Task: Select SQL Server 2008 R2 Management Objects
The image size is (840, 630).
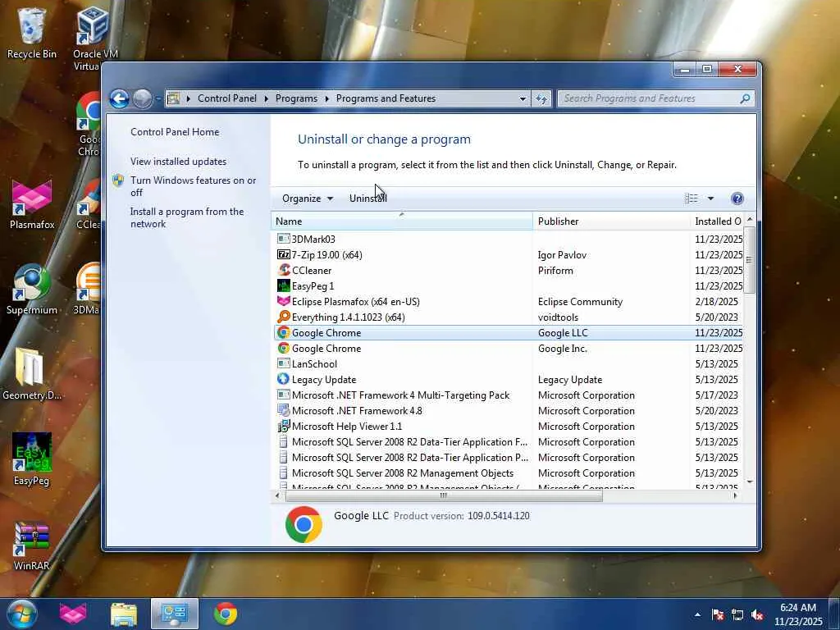Action: click(508, 473)
